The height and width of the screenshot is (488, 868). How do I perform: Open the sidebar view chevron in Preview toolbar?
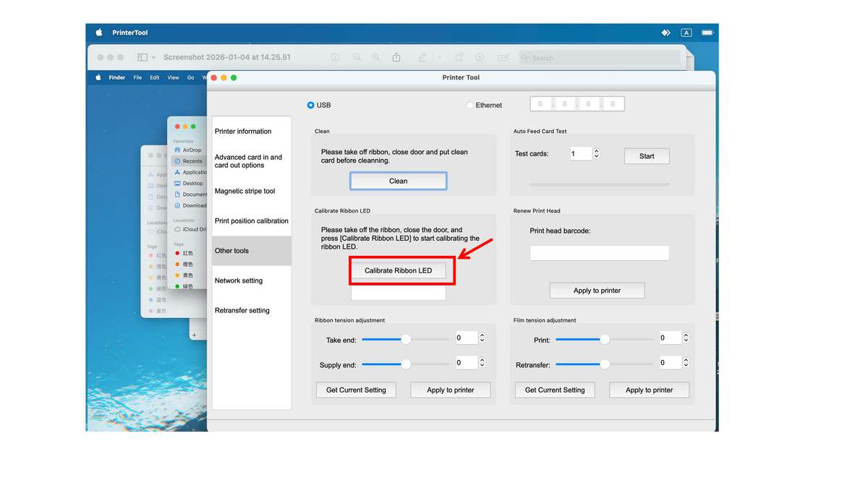tap(153, 57)
